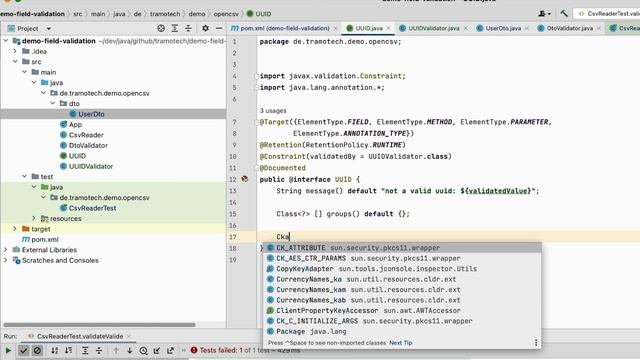Screen dimensions: 640x360
Task: Expand the target folder
Action: 15,229
